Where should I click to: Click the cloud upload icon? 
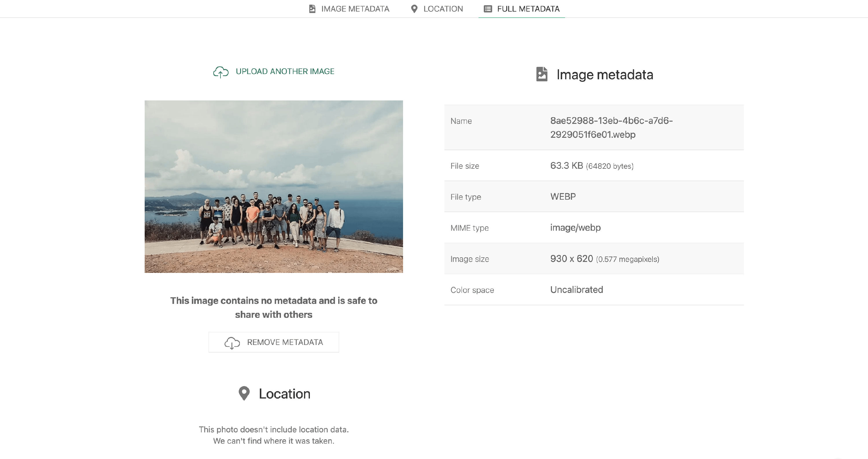click(x=221, y=72)
